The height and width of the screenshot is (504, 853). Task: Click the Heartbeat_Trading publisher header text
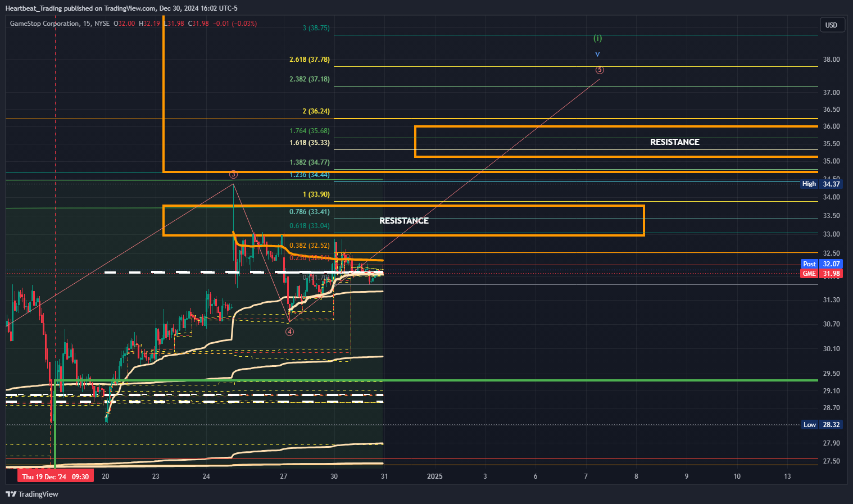click(x=122, y=8)
